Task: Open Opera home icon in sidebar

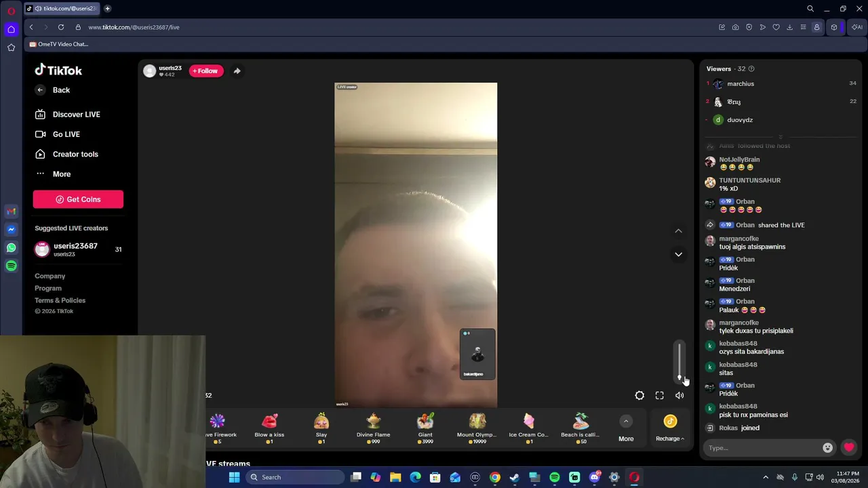Action: click(11, 29)
